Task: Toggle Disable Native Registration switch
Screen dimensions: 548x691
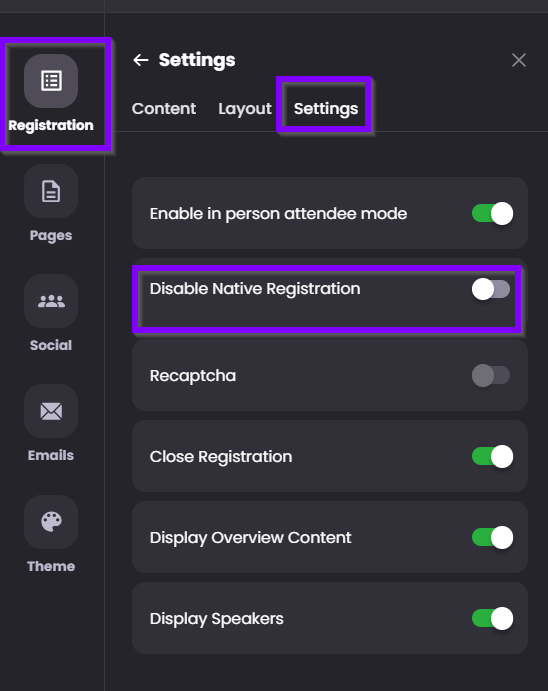Action: tap(491, 289)
